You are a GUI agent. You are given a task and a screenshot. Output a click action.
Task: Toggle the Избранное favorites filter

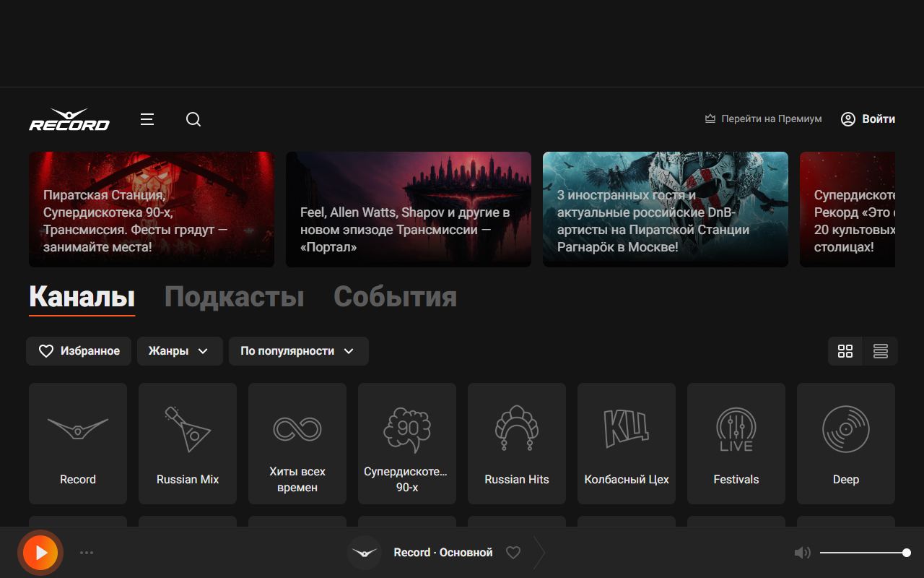(x=79, y=351)
